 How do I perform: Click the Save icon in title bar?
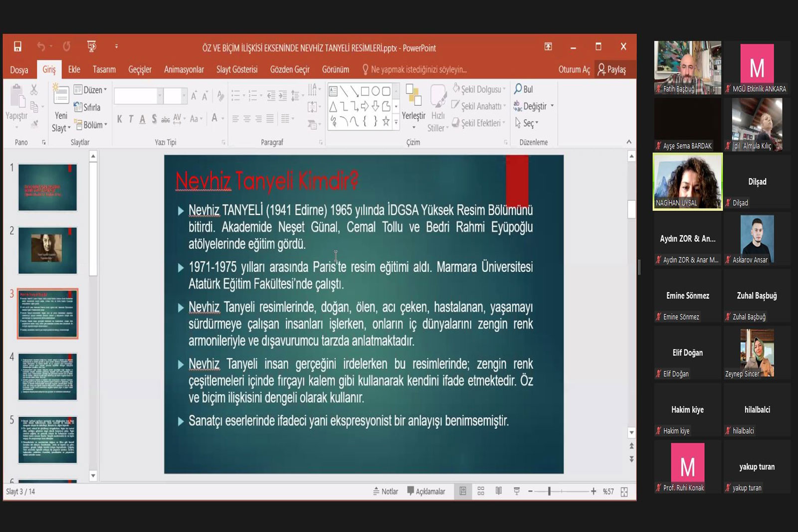click(17, 47)
